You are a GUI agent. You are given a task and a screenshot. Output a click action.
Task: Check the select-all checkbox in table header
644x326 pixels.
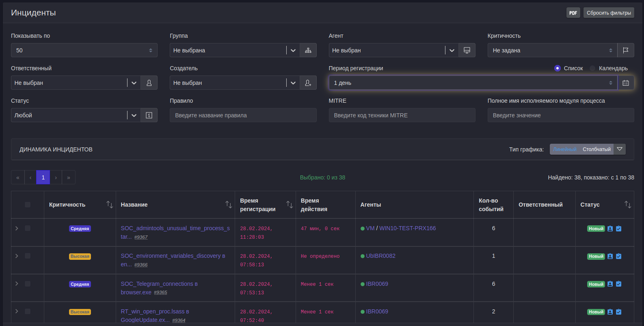tap(28, 205)
